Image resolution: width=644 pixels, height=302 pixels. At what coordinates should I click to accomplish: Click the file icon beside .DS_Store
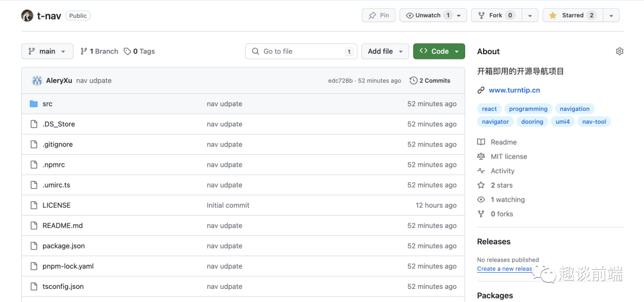tap(33, 124)
